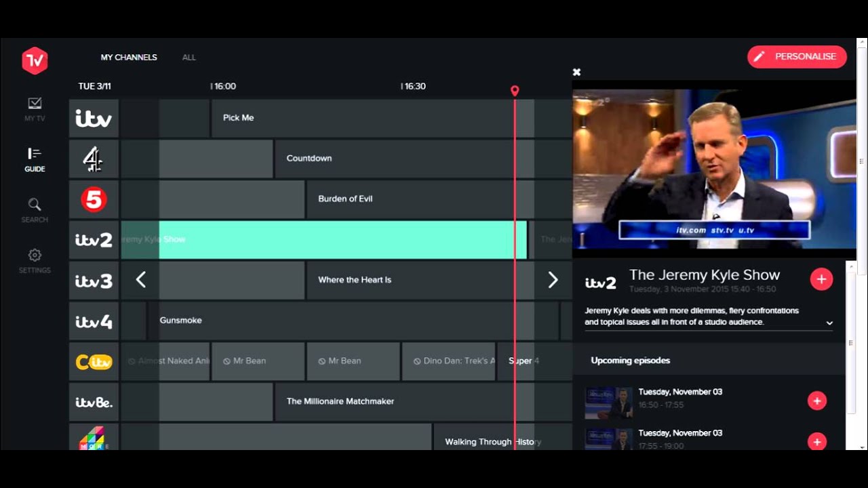Select second Mr Bean programme on CITV
The image size is (868, 488).
(353, 362)
